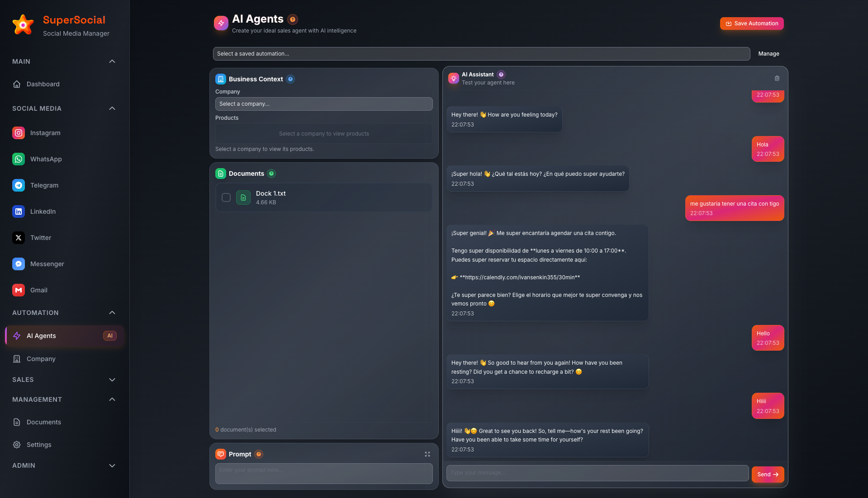Check the Dock 1.txt document checkbox
868x498 pixels.
pyautogui.click(x=226, y=197)
